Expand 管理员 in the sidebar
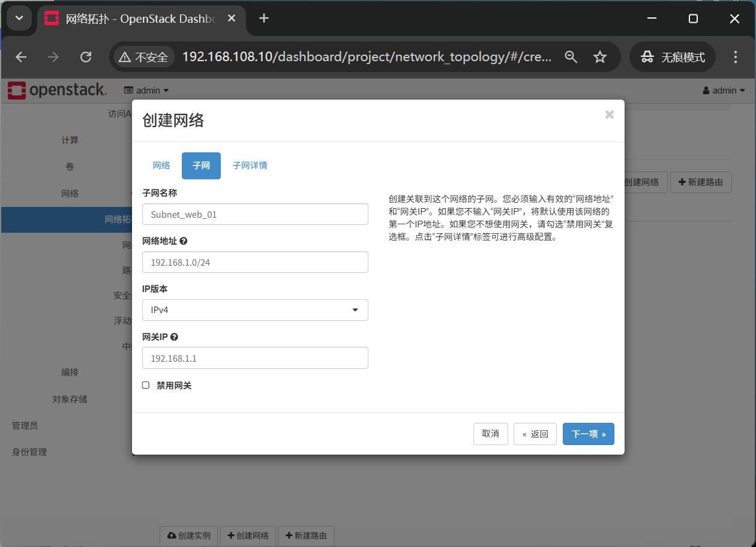The width and height of the screenshot is (756, 547). click(25, 425)
